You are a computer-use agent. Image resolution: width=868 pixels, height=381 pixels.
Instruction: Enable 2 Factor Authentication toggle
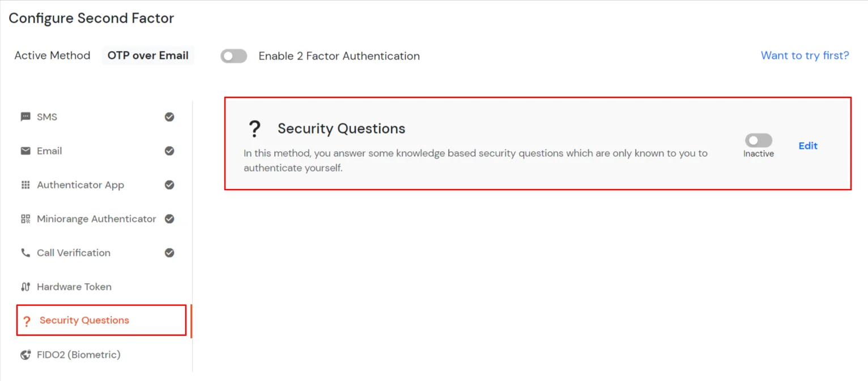pyautogui.click(x=233, y=55)
